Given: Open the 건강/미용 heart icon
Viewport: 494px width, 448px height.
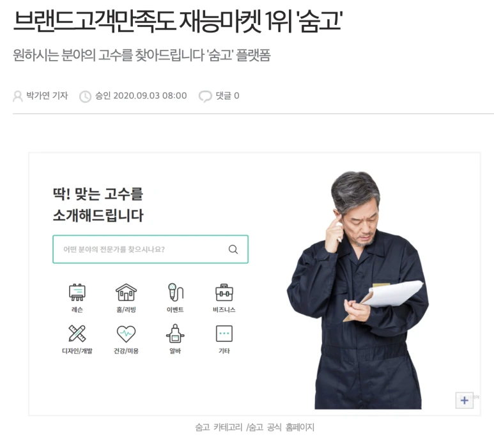Looking at the screenshot, I should [x=126, y=334].
